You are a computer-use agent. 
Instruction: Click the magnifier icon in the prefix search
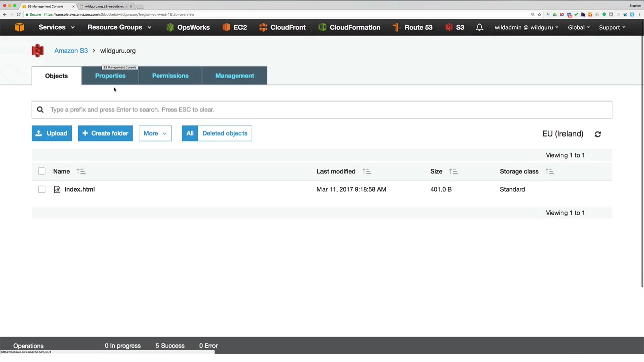coord(40,110)
